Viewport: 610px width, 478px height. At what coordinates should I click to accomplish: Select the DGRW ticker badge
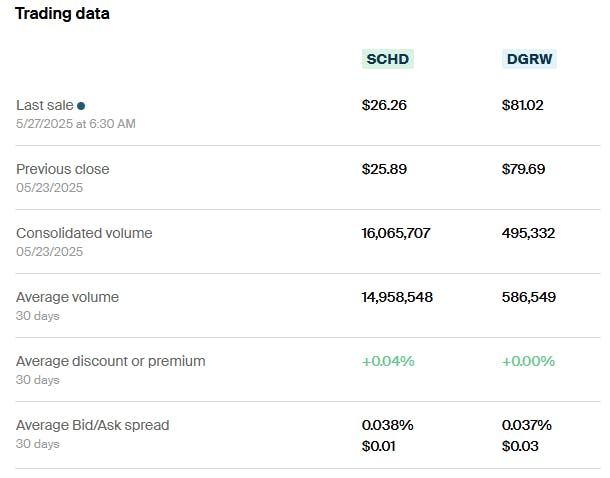tap(529, 59)
